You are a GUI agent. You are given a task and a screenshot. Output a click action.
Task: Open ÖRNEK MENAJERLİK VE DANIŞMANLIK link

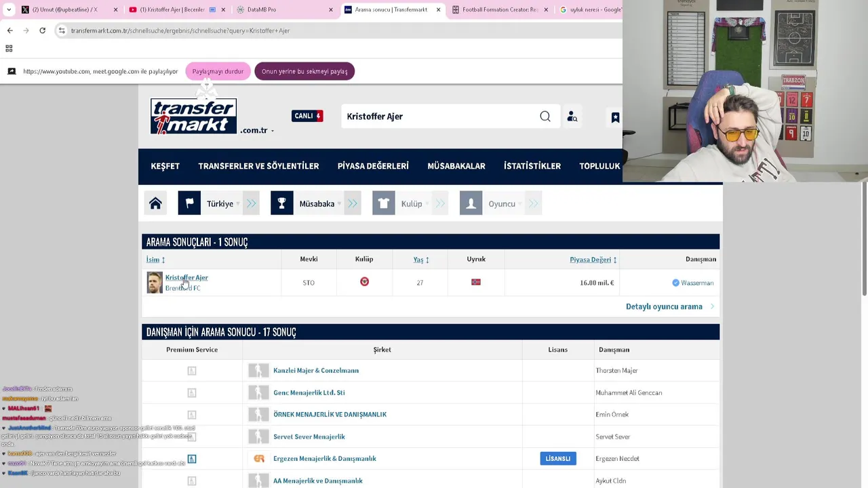[330, 415]
